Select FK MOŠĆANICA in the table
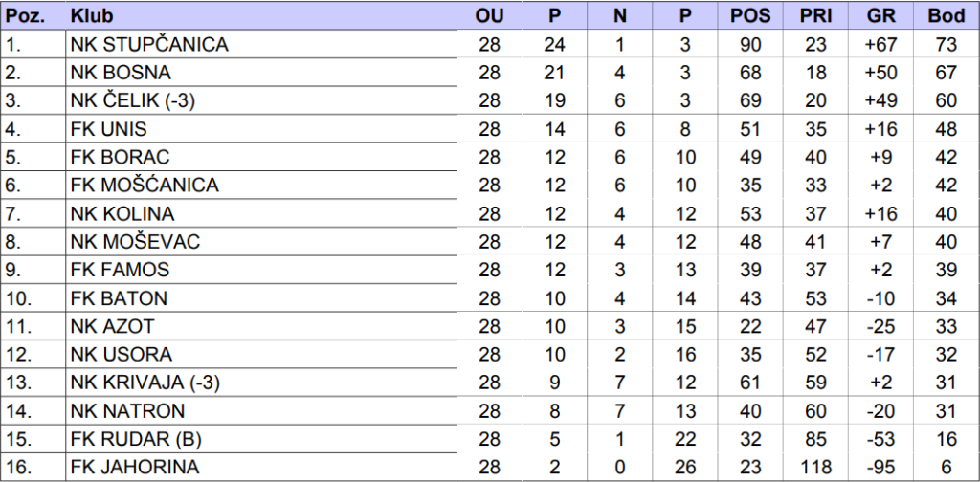Image resolution: width=980 pixels, height=482 pixels. point(145,186)
